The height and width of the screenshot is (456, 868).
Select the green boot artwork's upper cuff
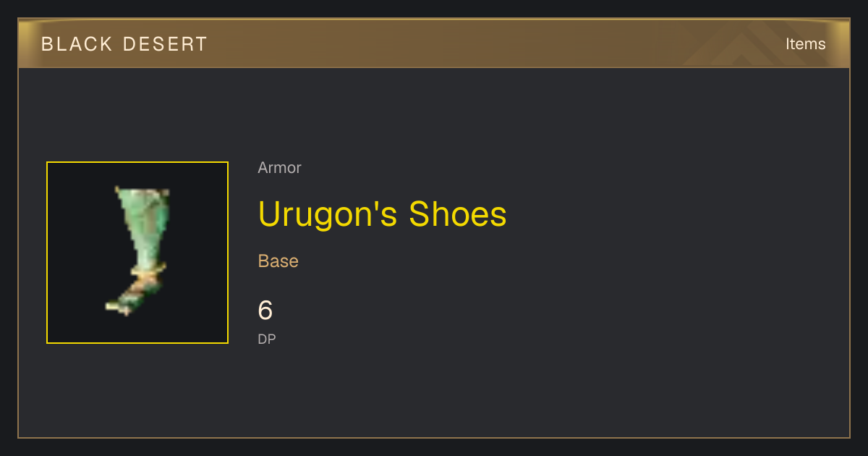[142, 193]
